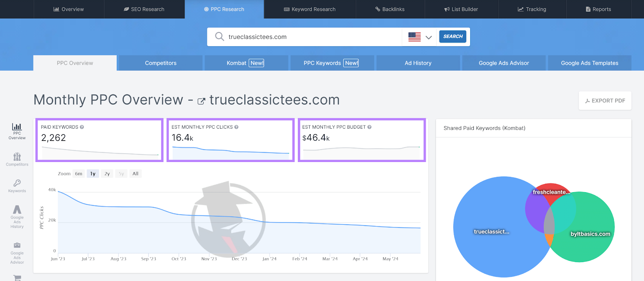
Task: Open the List Builder top menu
Action: click(x=461, y=9)
